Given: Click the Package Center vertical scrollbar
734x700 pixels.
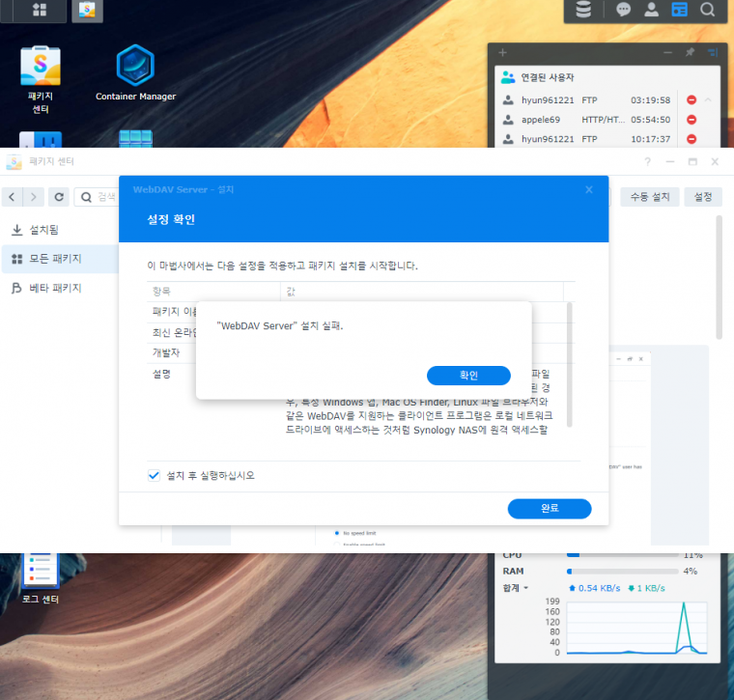Looking at the screenshot, I should point(719,277).
